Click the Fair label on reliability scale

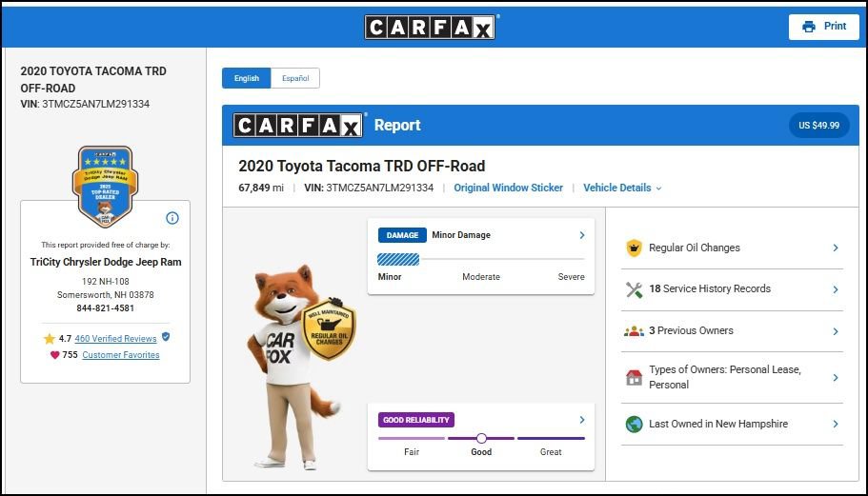[x=412, y=452]
